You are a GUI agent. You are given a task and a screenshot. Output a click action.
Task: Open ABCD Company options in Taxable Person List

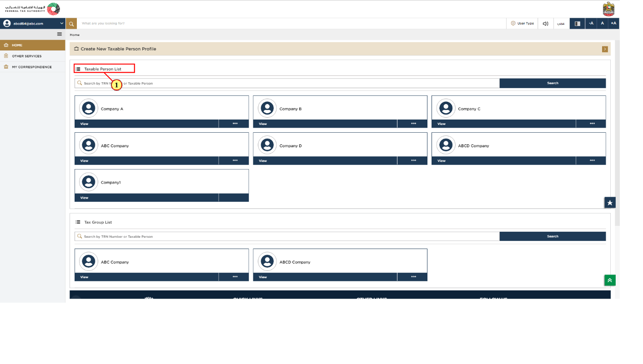(591, 160)
